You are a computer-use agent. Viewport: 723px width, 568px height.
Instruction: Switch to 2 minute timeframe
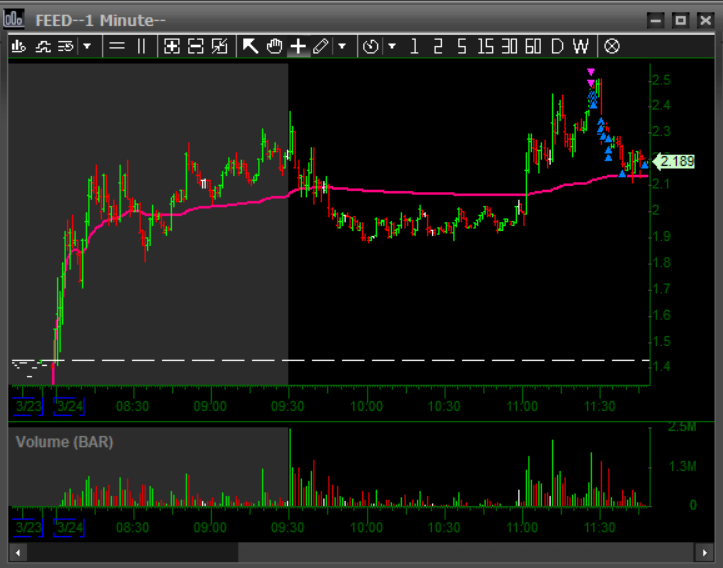pos(438,47)
